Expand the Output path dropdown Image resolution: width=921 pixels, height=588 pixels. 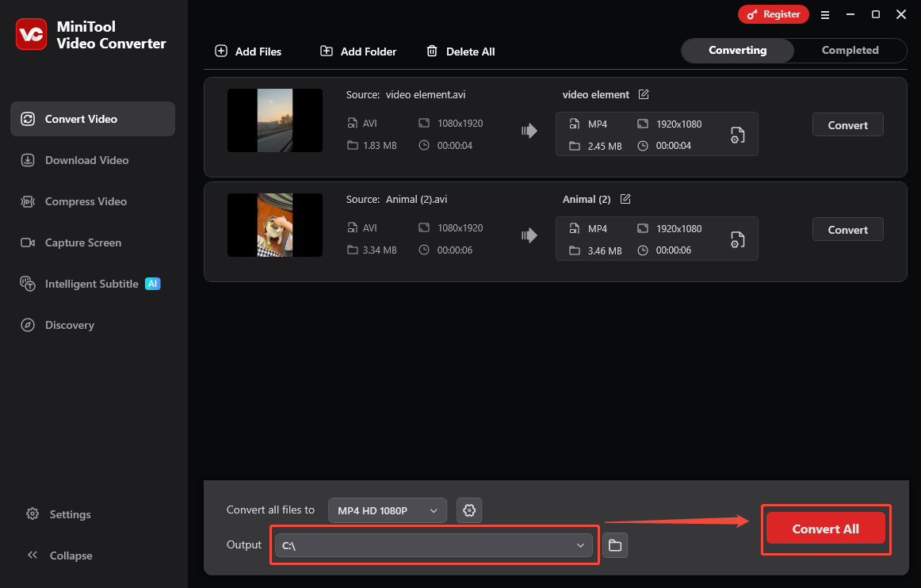point(581,544)
